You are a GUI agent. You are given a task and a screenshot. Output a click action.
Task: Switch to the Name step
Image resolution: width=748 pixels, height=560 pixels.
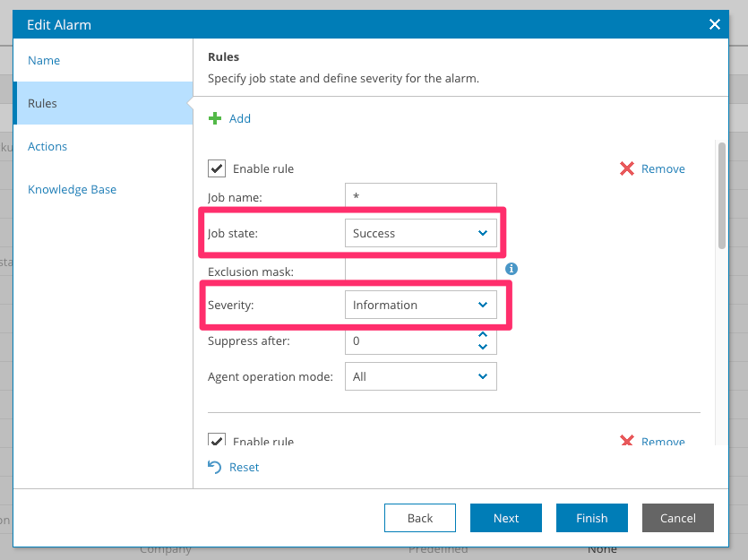tap(44, 60)
